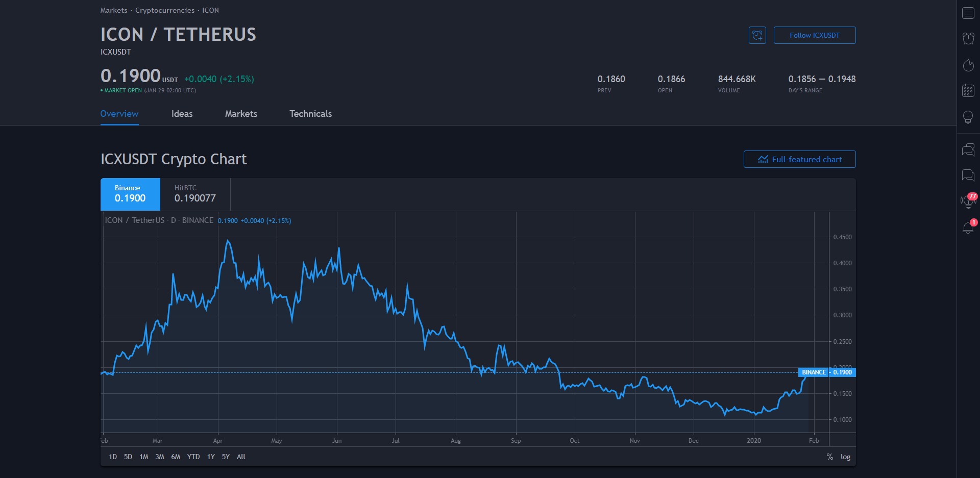Click the 0.1856 — 0.1948 day's range value
Screen dimensions: 980x478
pyautogui.click(x=822, y=79)
